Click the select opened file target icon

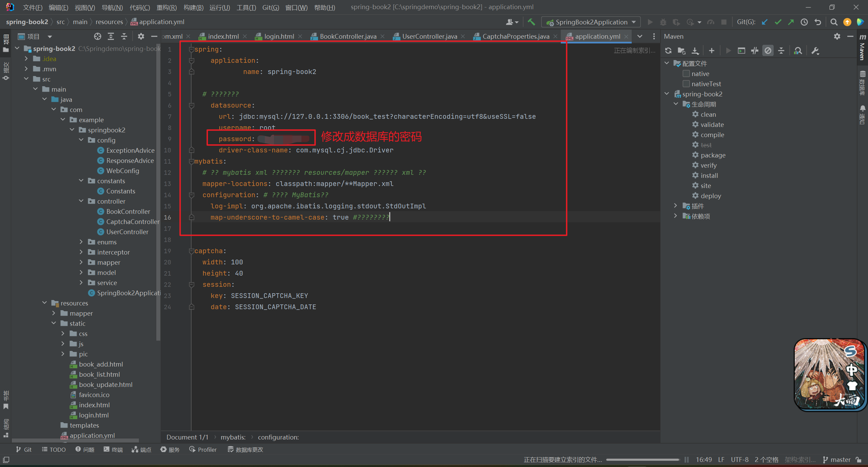98,36
